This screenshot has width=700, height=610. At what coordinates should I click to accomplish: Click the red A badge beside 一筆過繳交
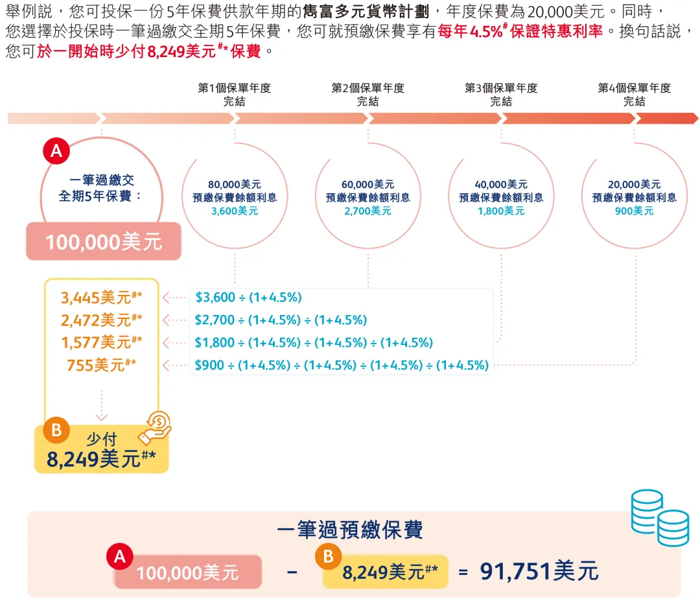(56, 151)
